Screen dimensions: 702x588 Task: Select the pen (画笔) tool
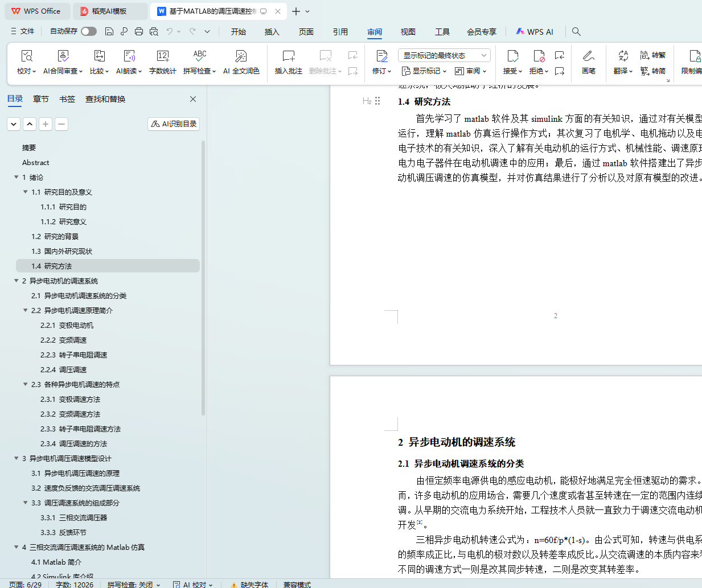[588, 56]
